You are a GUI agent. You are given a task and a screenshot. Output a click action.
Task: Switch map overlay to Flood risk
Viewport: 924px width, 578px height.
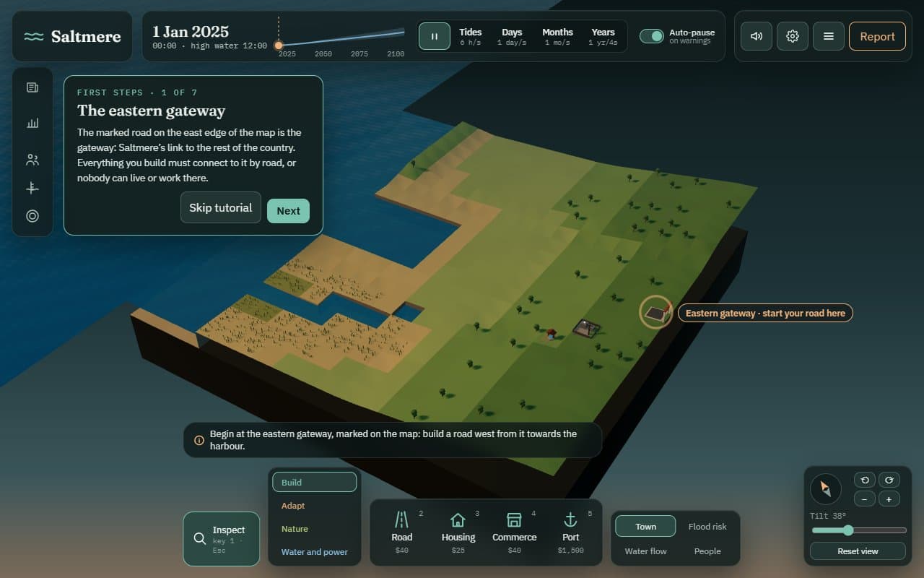707,527
